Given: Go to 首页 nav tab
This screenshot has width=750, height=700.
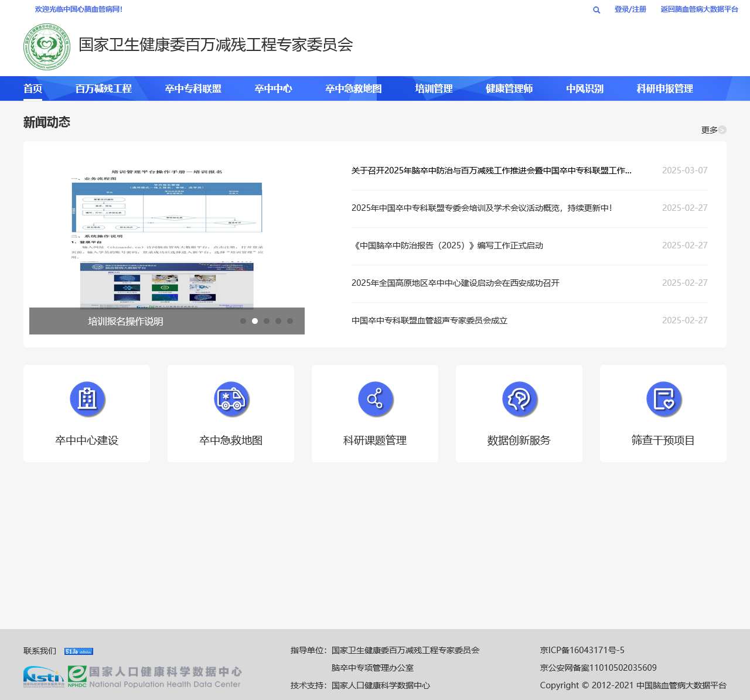Looking at the screenshot, I should pos(33,88).
